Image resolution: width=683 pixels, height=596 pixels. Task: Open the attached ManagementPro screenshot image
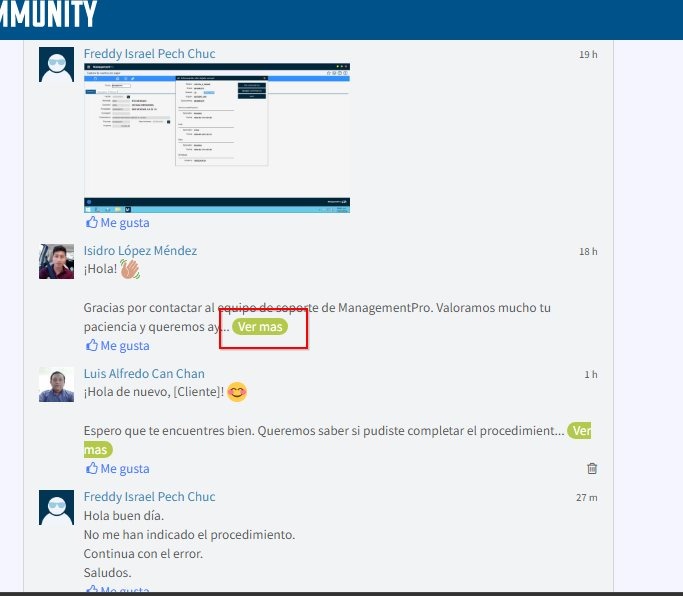(x=217, y=137)
